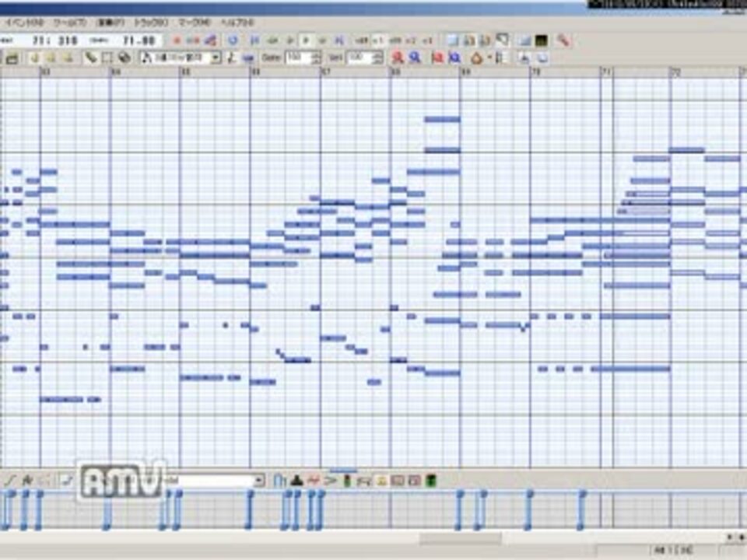Click the black square display icon in toolbar

[542, 41]
